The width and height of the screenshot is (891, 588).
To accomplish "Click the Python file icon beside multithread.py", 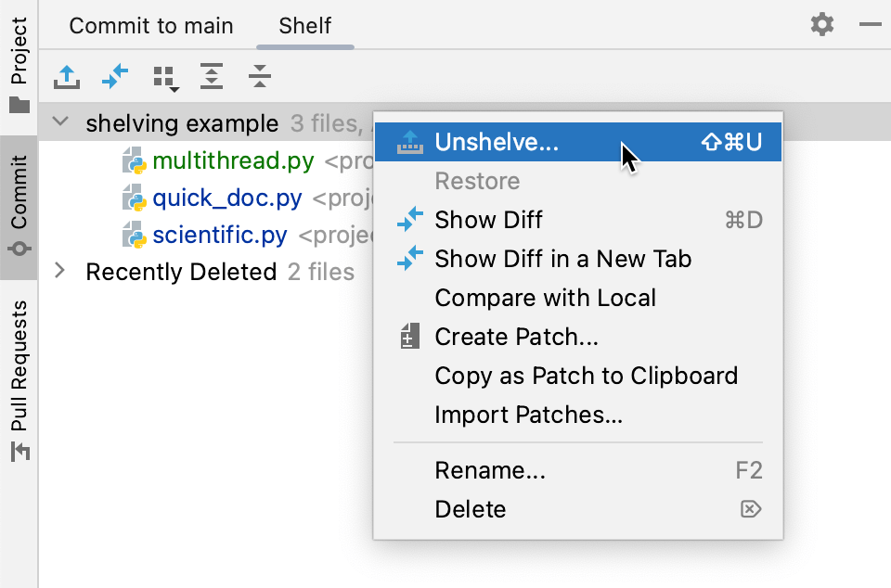I will (132, 160).
